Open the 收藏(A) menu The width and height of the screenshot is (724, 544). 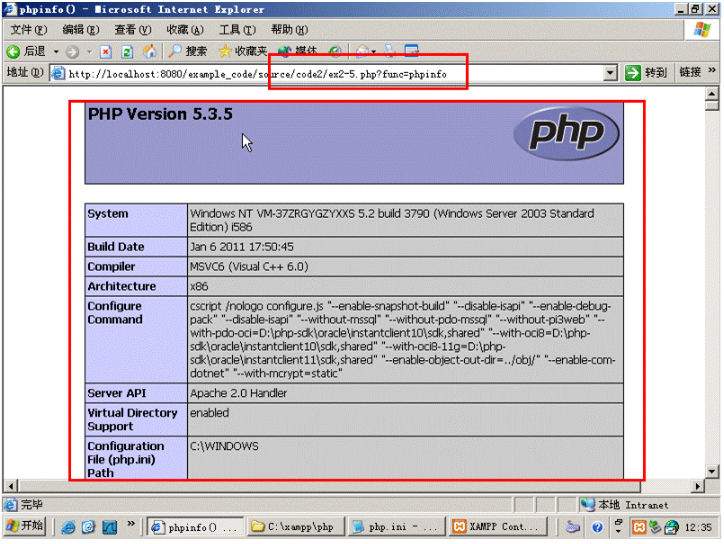(x=185, y=30)
